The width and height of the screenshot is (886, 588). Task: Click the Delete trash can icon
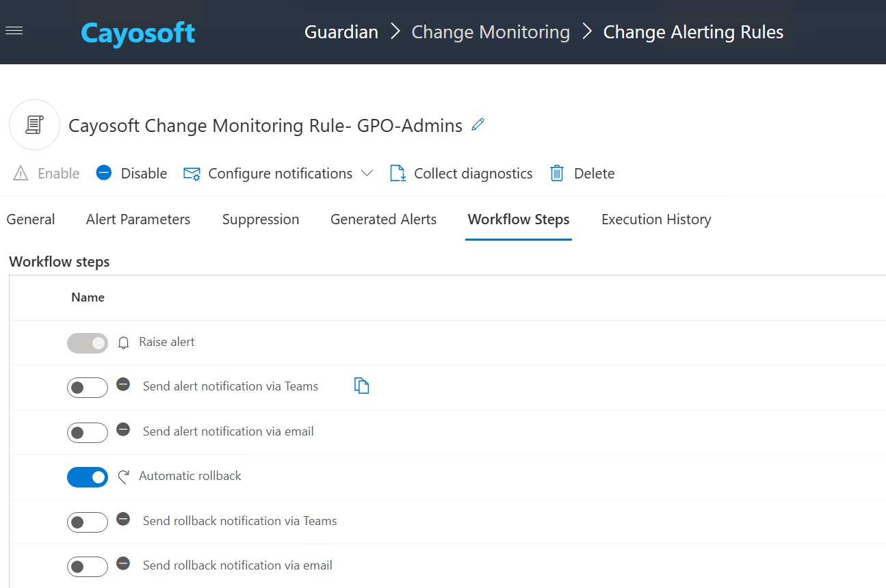[x=557, y=174]
